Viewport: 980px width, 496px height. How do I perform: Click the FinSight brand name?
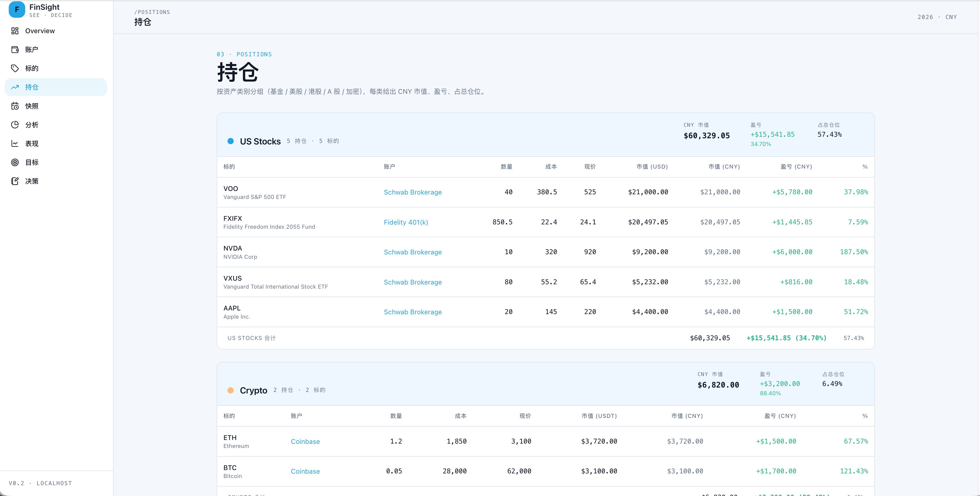coord(44,7)
